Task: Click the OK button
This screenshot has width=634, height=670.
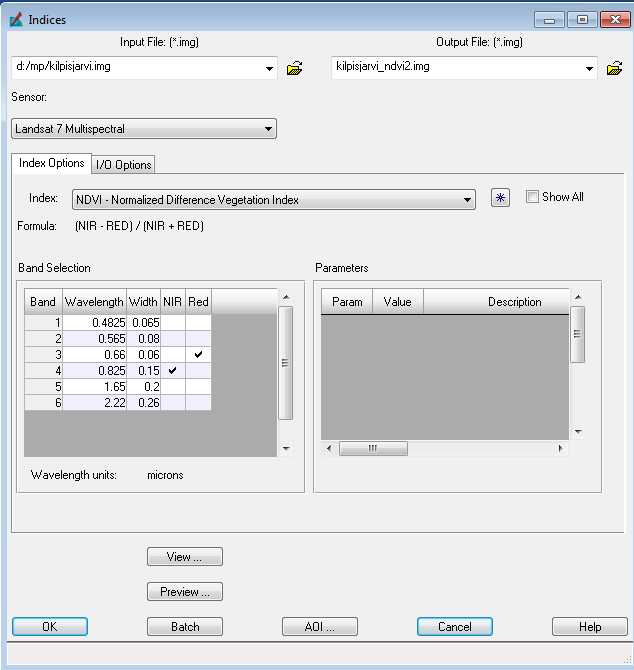Action: pos(50,626)
